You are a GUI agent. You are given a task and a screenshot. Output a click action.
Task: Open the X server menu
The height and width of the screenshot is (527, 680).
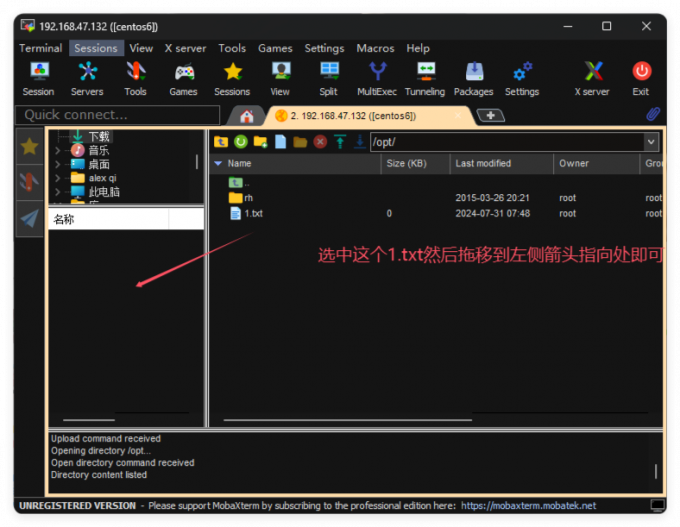pos(186,48)
